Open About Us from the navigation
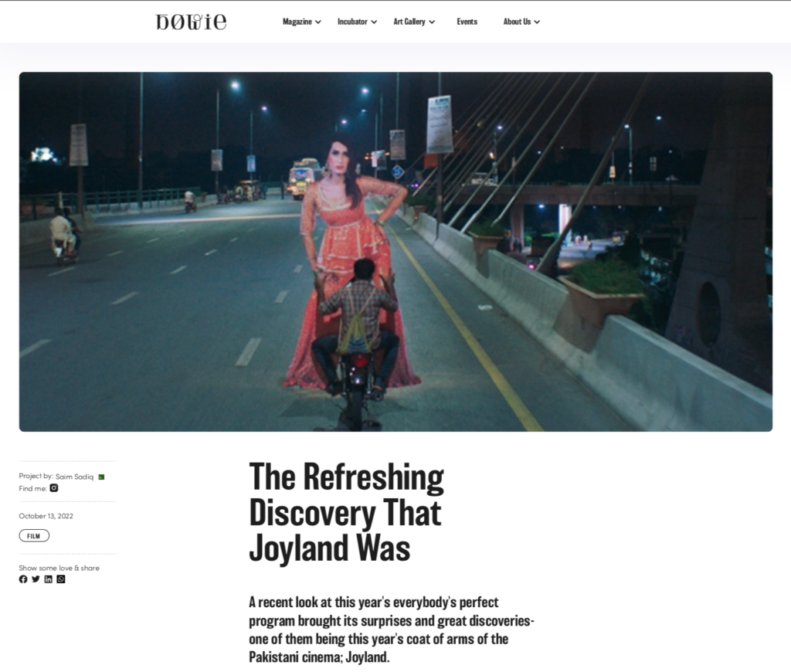This screenshot has width=791, height=672. [x=517, y=22]
